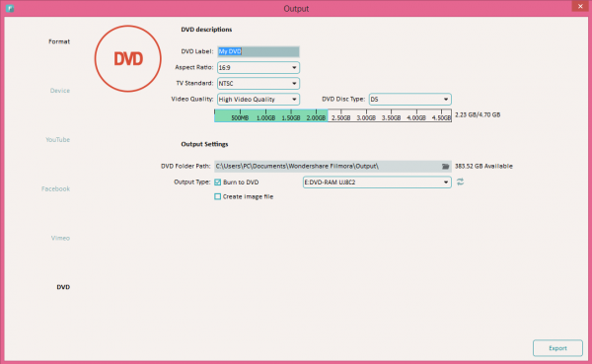This screenshot has height=364, width=592.
Task: Switch to the Format tab
Action: pyautogui.click(x=59, y=41)
